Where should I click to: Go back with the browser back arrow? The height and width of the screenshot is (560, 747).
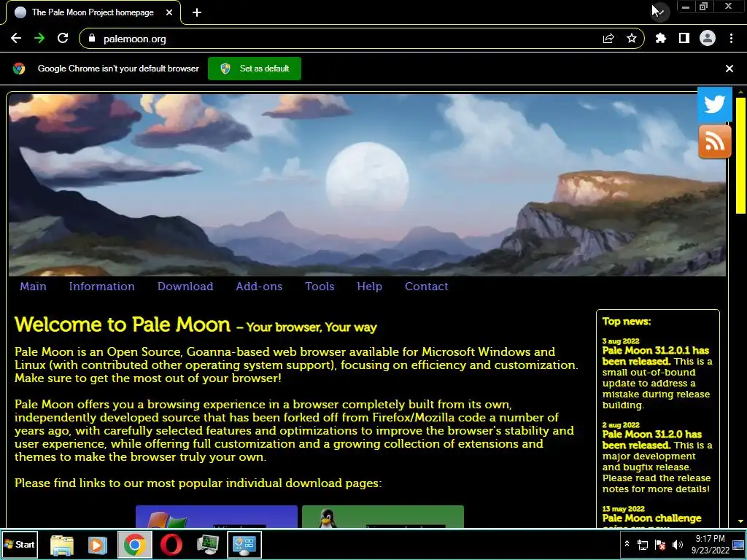point(16,39)
